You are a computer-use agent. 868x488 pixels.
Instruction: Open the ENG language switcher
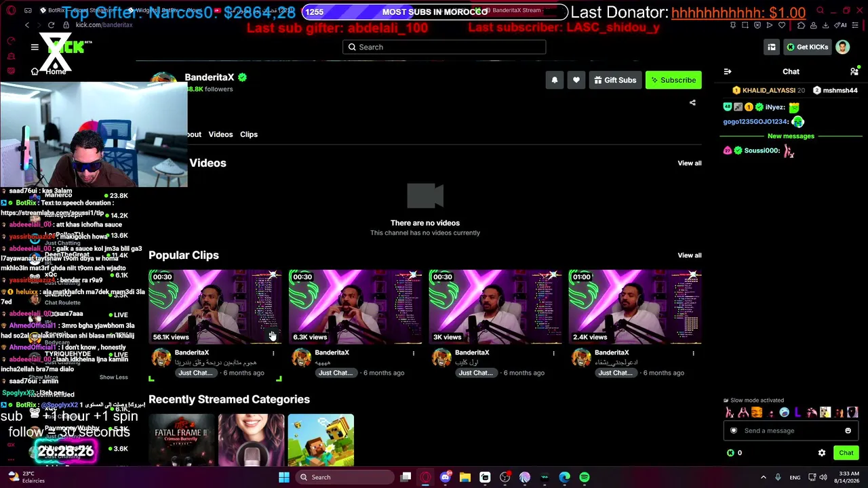[x=795, y=477]
